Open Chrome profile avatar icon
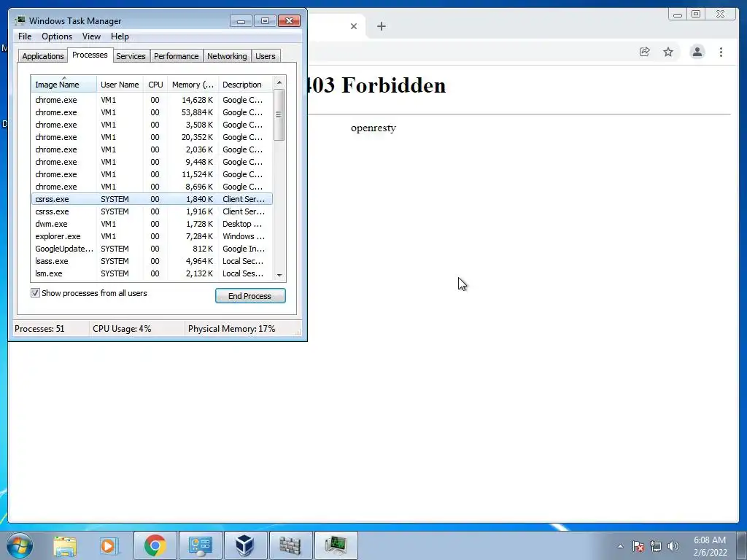Image resolution: width=747 pixels, height=560 pixels. click(x=697, y=52)
